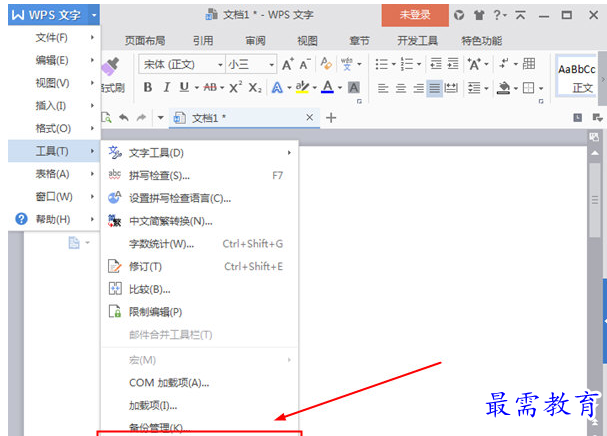Click the vertical scrollbar thumb
This screenshot has height=436, width=607.
tap(595, 200)
